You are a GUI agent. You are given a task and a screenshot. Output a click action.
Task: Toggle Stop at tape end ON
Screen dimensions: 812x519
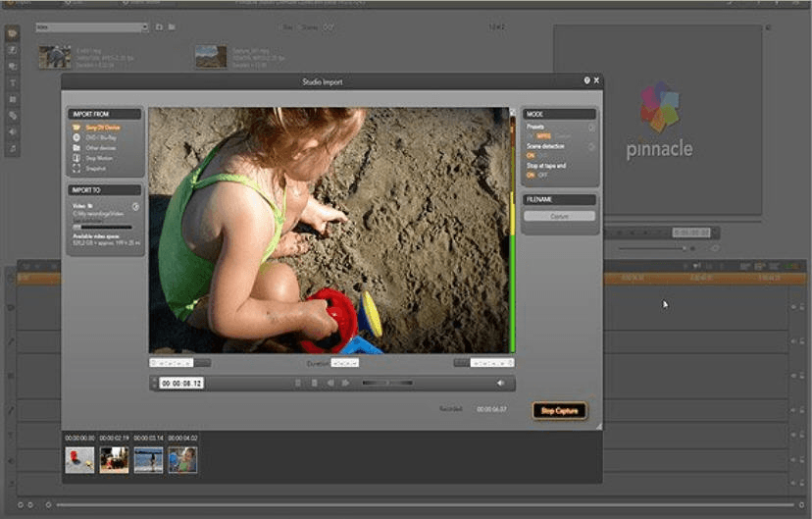(x=531, y=175)
